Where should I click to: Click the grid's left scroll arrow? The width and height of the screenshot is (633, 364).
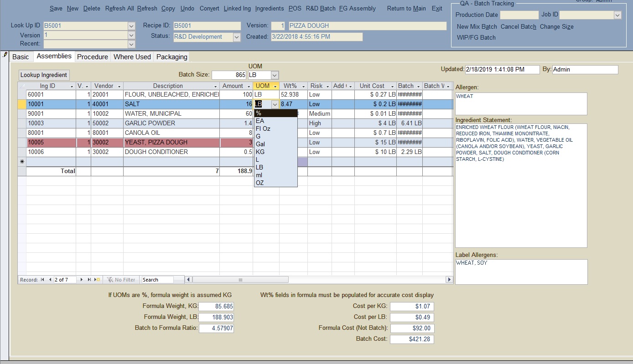click(x=188, y=280)
